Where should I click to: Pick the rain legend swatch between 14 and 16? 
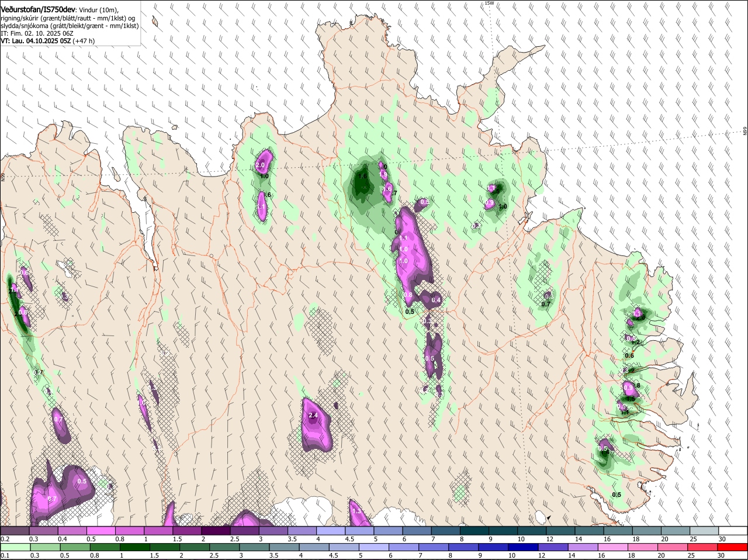(584, 547)
